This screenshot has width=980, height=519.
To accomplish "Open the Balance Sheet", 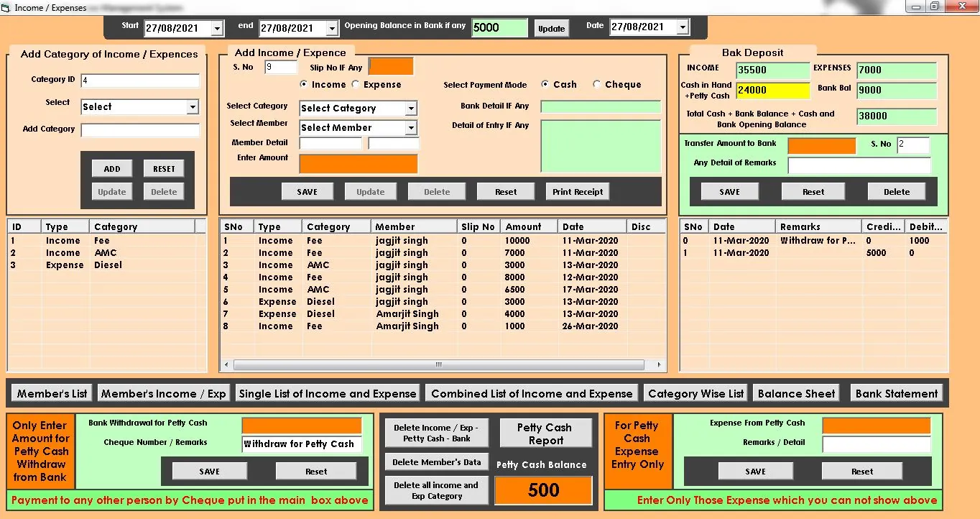I will 796,393.
